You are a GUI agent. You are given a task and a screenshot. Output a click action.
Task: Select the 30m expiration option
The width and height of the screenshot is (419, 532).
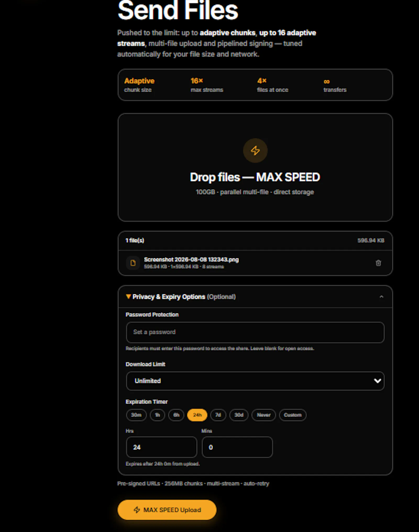click(136, 415)
